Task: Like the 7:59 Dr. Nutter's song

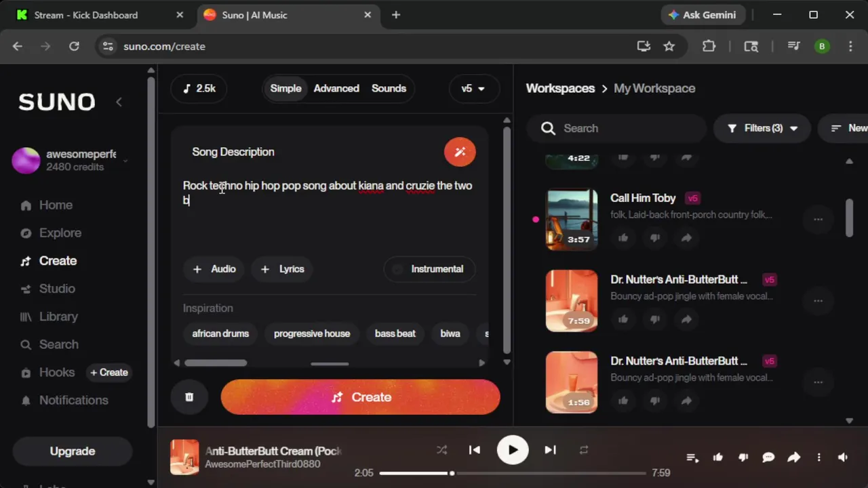Action: coord(623,319)
